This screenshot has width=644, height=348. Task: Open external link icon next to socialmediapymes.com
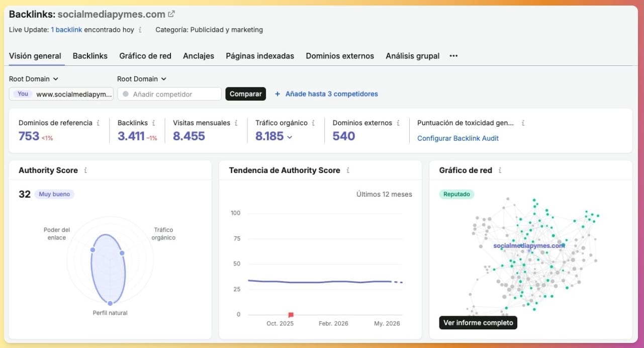click(x=171, y=14)
